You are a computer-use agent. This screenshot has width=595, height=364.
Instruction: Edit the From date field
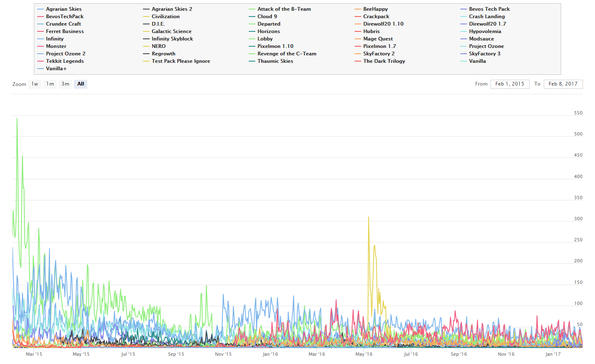click(x=510, y=84)
